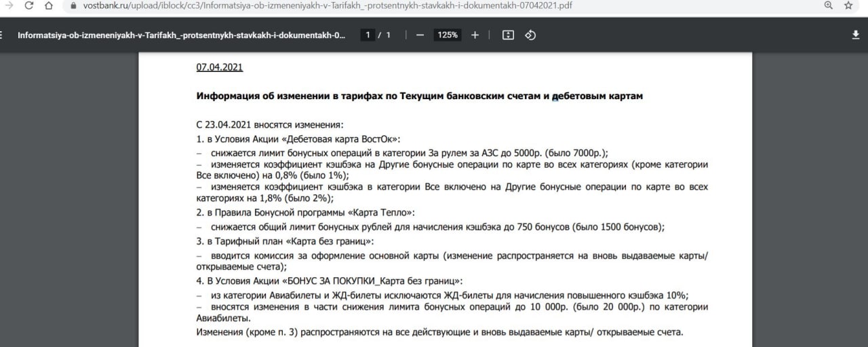
Task: Click item "3. в Тарифный план «Карта без границ»"
Action: tap(285, 241)
